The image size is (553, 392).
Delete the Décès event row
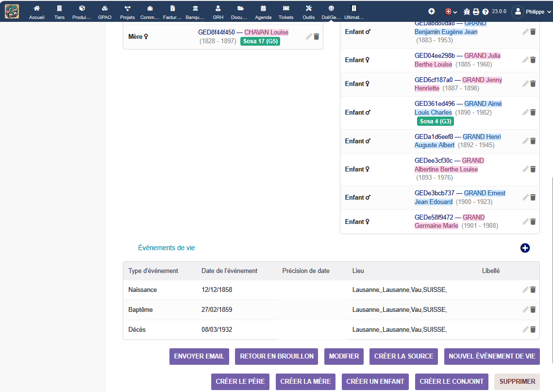(533, 330)
